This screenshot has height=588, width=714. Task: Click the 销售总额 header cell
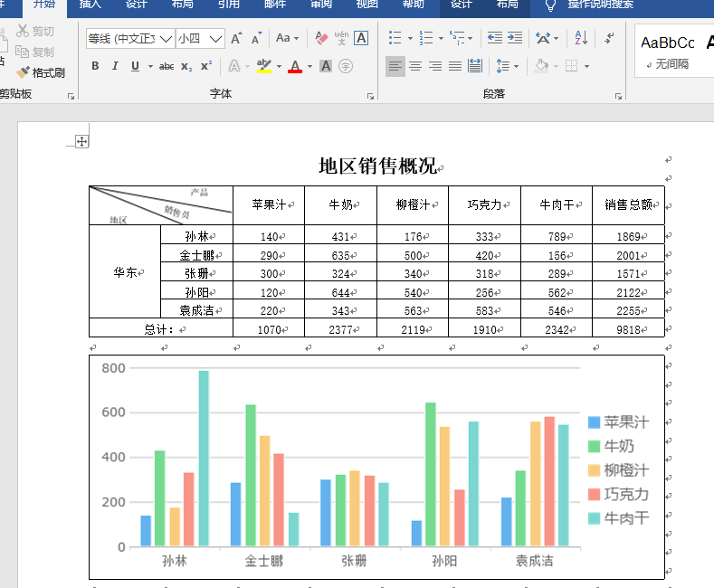click(628, 204)
